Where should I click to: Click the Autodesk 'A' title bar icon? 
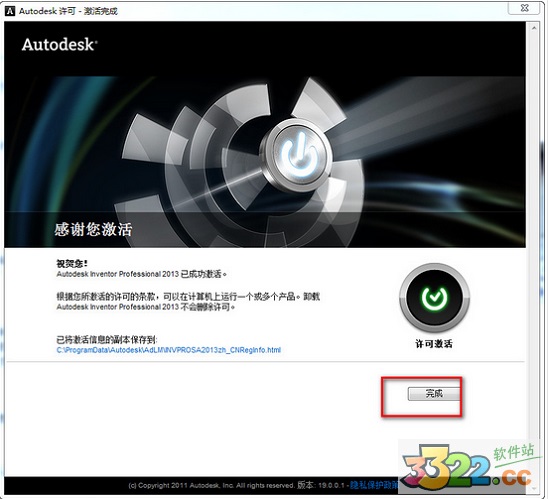(x=10, y=11)
